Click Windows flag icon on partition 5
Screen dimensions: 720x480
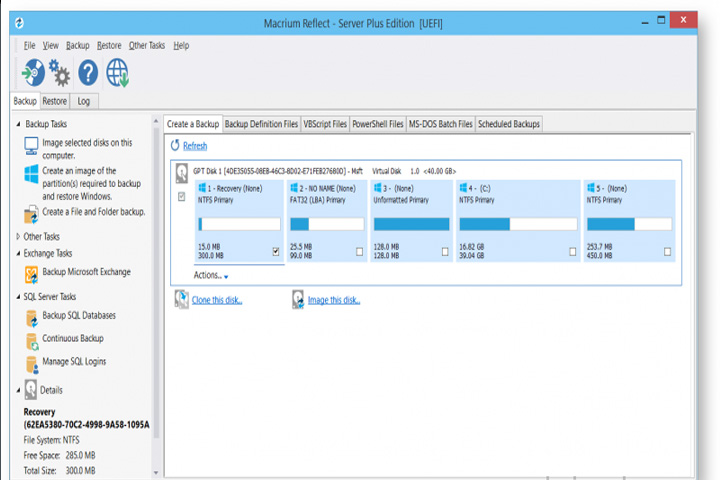point(591,187)
